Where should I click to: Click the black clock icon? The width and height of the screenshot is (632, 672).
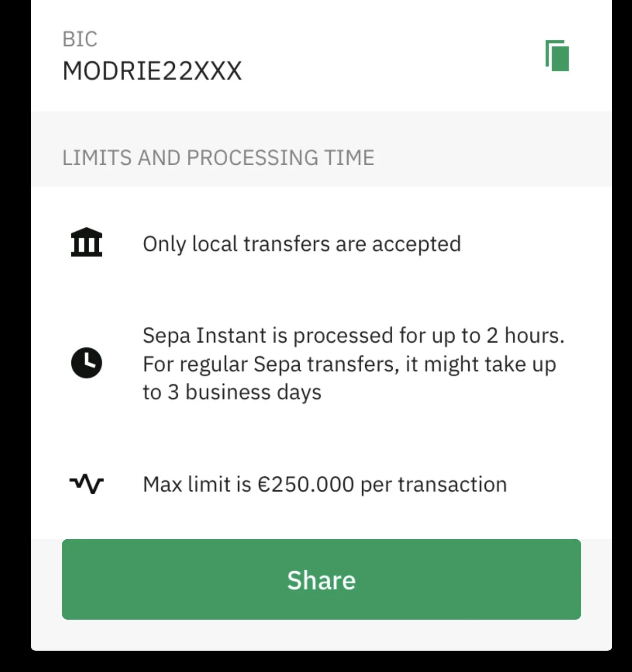pos(87,362)
